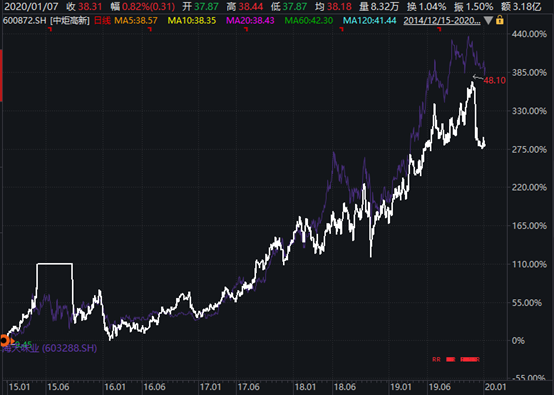Image resolution: width=554 pixels, height=395 pixels.
Task: Click the red corner marker below MA20
Action: (246, 29)
